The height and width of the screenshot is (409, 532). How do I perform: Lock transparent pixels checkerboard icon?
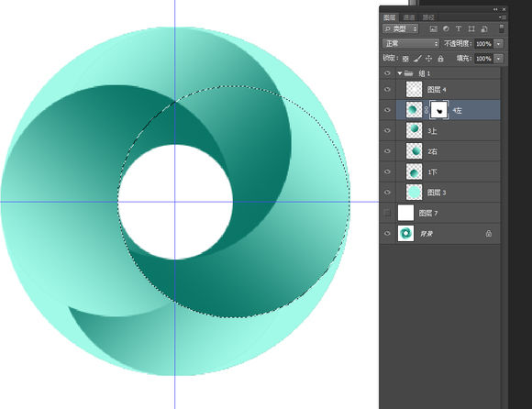point(405,59)
